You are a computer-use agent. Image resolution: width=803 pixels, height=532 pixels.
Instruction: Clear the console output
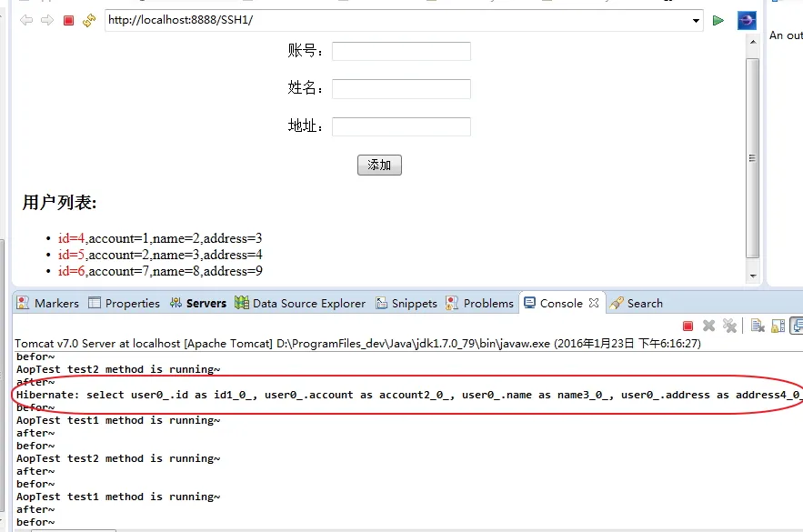click(x=758, y=326)
